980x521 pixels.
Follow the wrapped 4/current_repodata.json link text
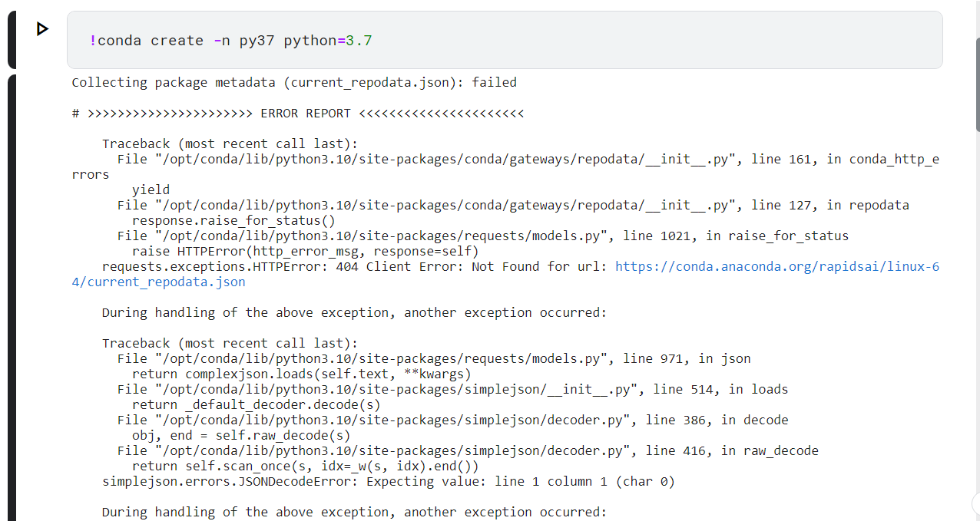pos(158,282)
